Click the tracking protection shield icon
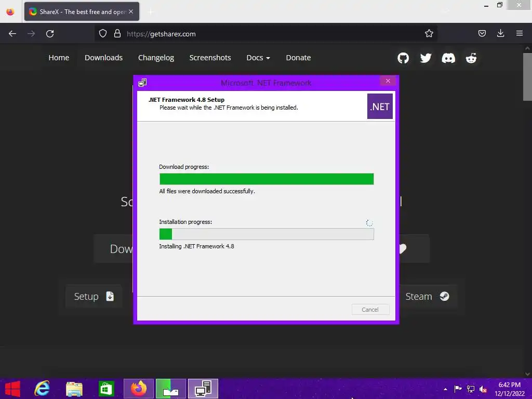The width and height of the screenshot is (532, 399). pyautogui.click(x=103, y=34)
